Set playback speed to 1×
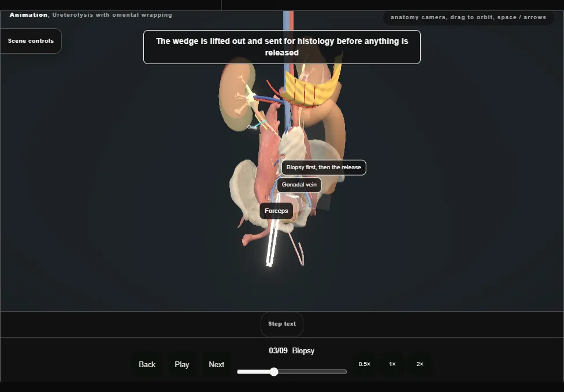 pos(392,364)
